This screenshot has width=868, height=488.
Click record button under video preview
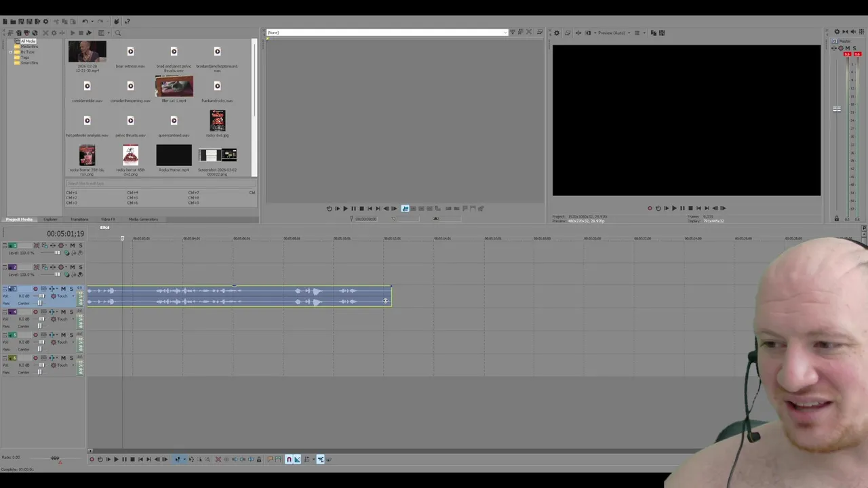click(650, 208)
